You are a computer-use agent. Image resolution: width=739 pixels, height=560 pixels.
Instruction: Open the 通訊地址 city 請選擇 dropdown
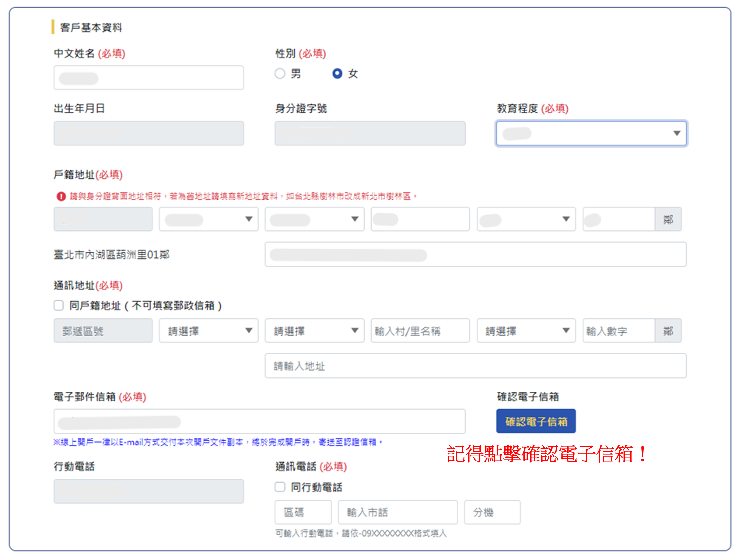tap(208, 331)
